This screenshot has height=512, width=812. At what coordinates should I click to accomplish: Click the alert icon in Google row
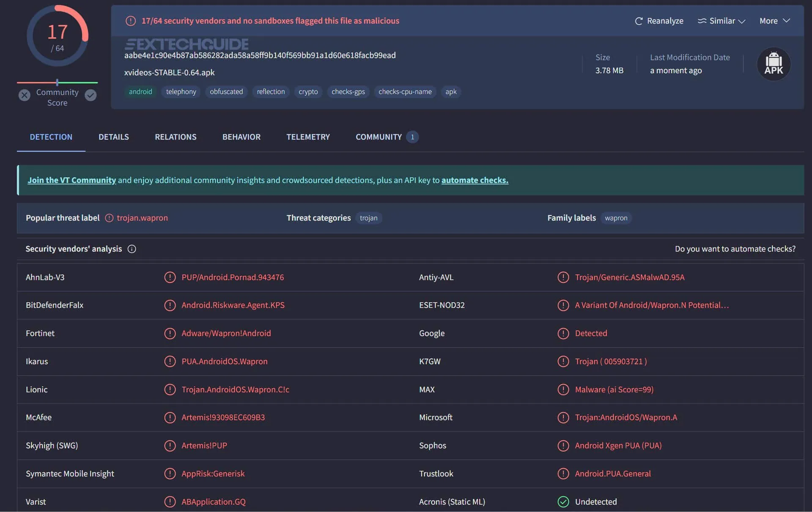click(563, 334)
